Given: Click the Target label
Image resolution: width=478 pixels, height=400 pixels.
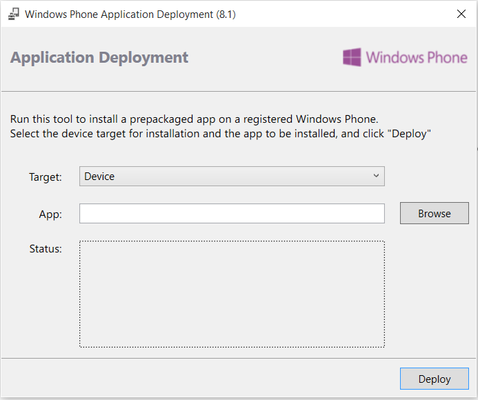Looking at the screenshot, I should tap(45, 177).
